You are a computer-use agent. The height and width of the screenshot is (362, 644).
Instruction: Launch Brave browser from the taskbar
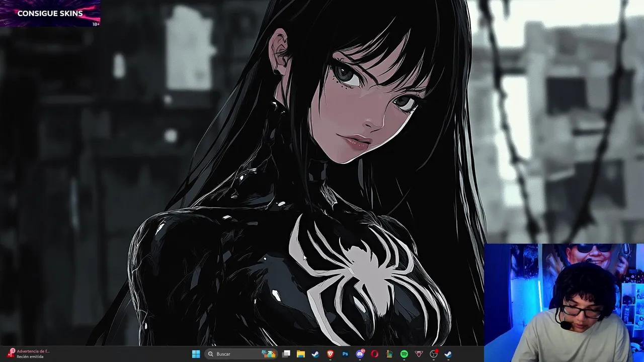point(331,354)
